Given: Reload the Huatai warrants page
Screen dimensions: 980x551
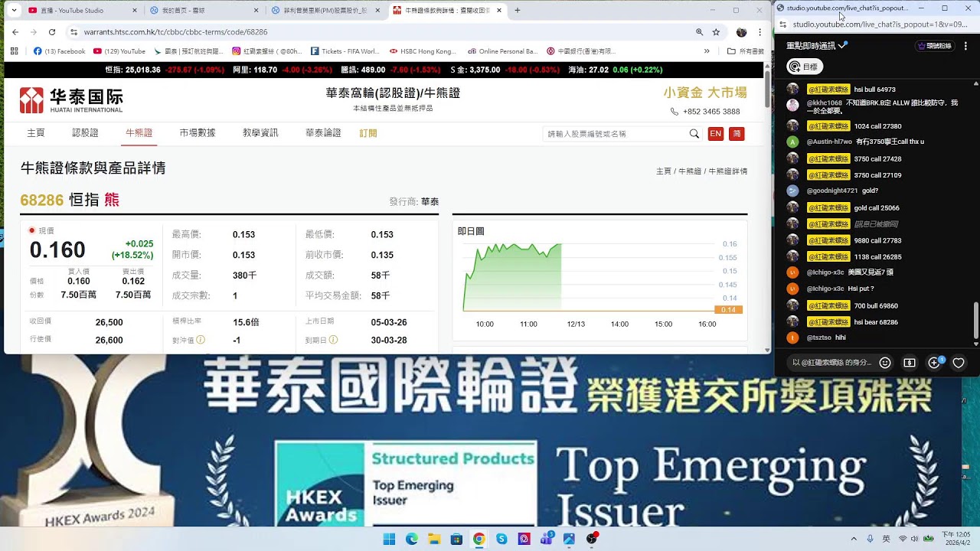Looking at the screenshot, I should (52, 32).
